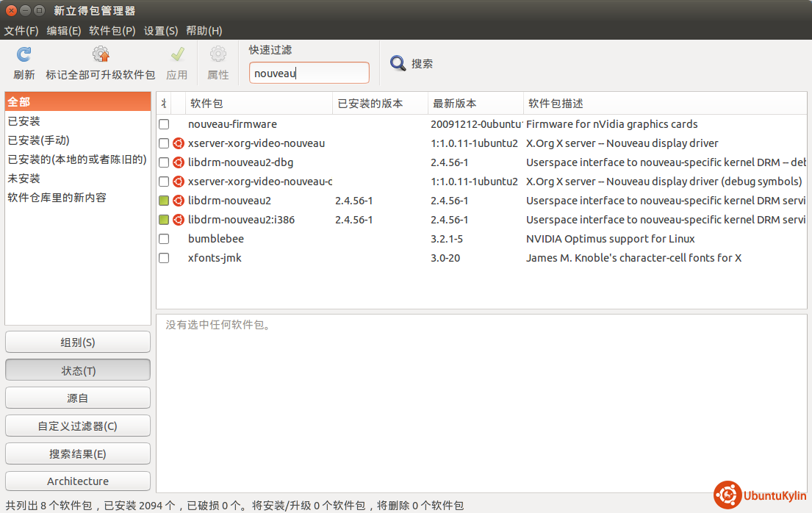Mark the bumblebee package checkbox

[x=164, y=239]
